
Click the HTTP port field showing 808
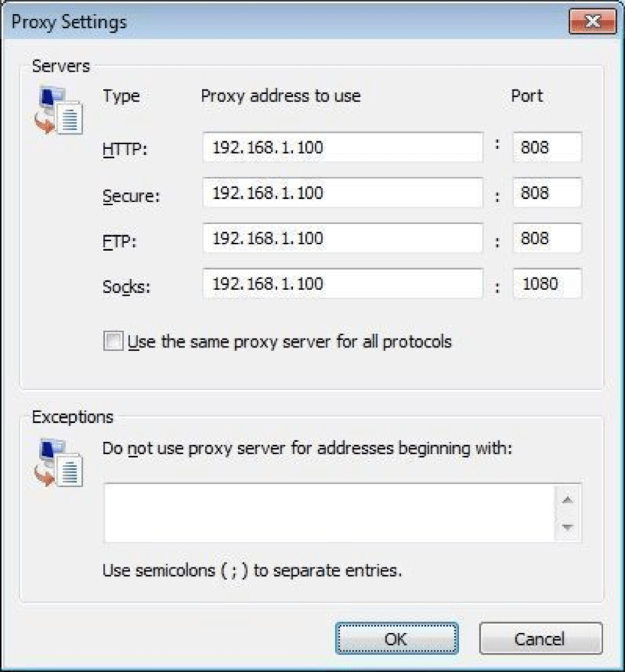pyautogui.click(x=547, y=147)
